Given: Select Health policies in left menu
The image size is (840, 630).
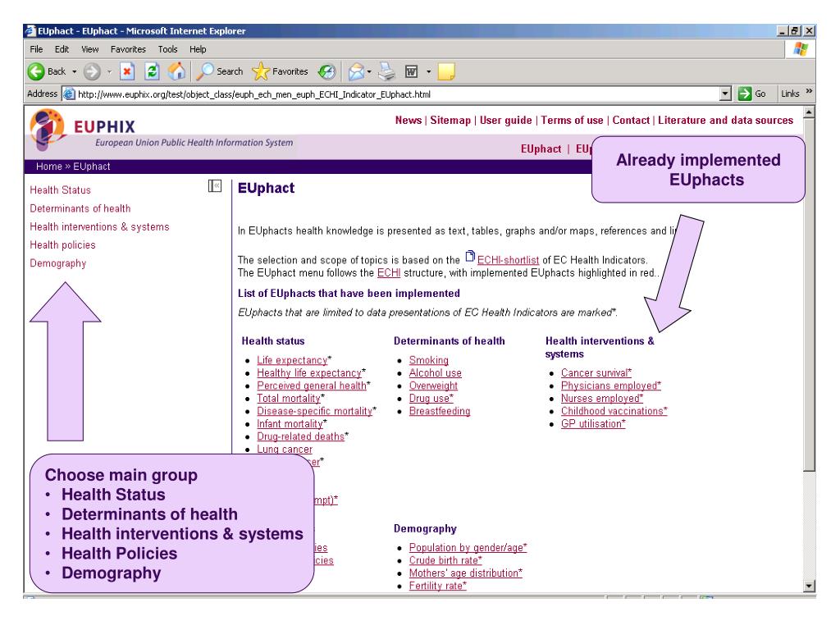Looking at the screenshot, I should tap(62, 244).
